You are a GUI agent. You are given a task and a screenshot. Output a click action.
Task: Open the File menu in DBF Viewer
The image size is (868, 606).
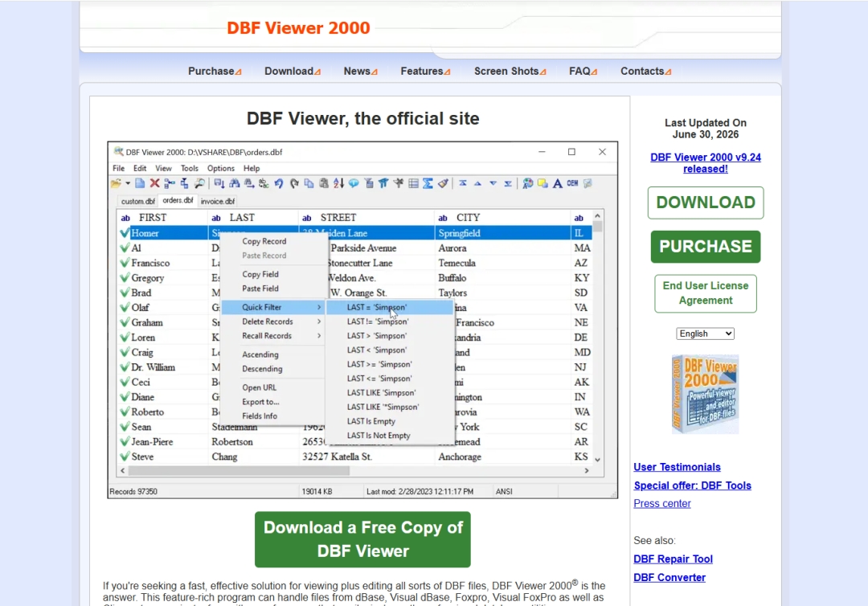click(x=118, y=168)
